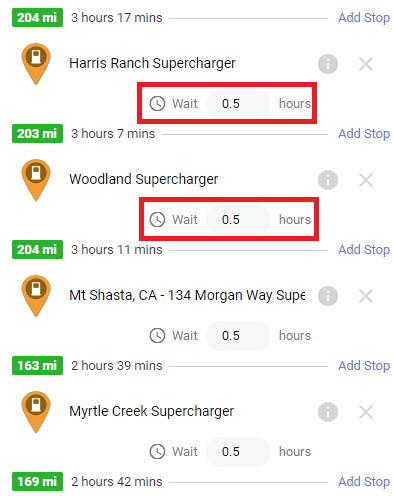View info for Myrtle Creek Supercharger

(x=328, y=412)
